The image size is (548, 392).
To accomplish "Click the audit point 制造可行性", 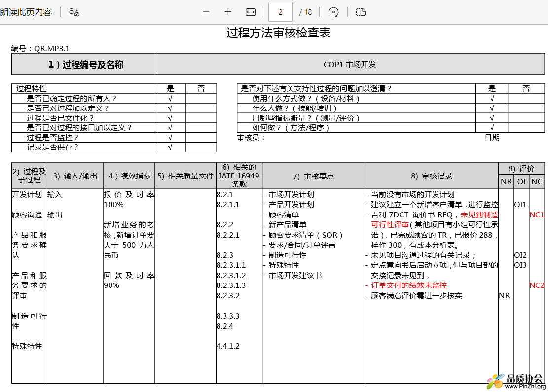I will point(287,255).
